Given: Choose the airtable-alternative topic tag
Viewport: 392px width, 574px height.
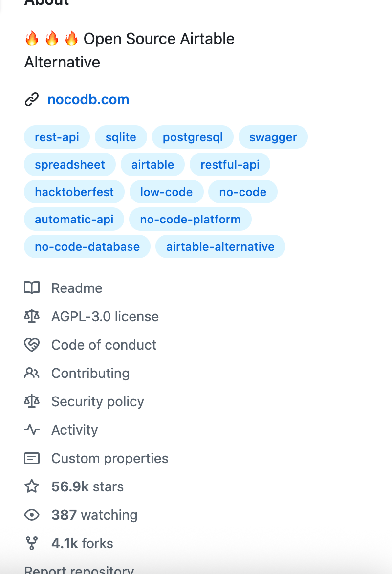Looking at the screenshot, I should tap(220, 247).
